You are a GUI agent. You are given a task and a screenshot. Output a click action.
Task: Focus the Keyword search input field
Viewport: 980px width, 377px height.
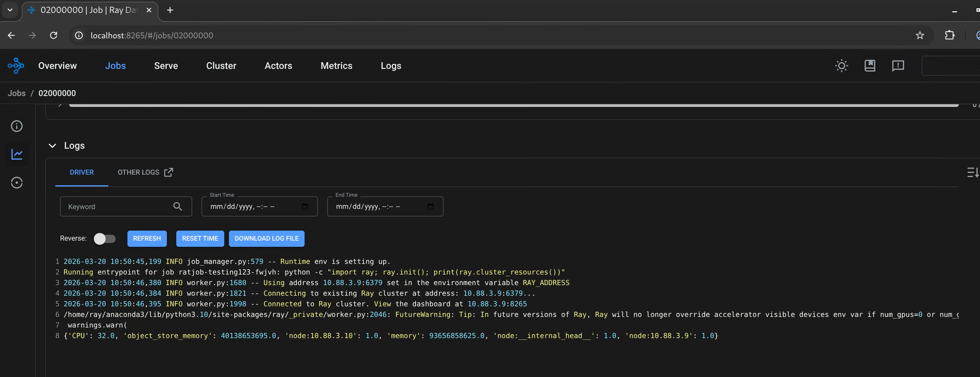[116, 207]
